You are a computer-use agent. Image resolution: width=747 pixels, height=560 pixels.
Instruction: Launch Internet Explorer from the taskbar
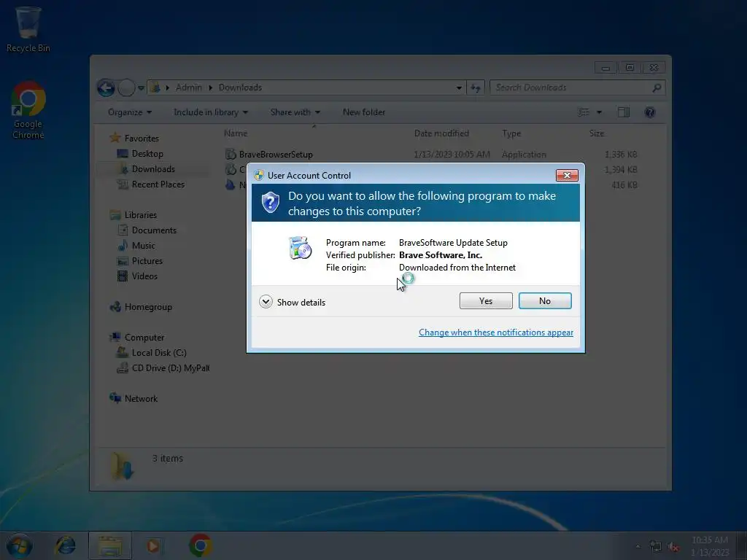(65, 545)
